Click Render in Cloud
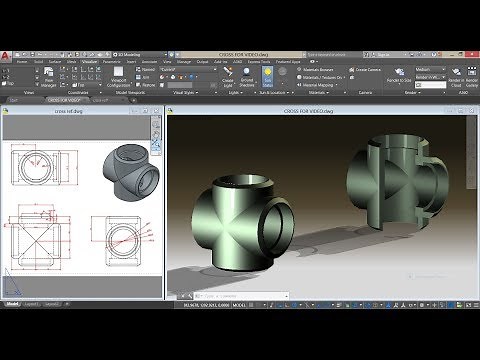 [456, 77]
